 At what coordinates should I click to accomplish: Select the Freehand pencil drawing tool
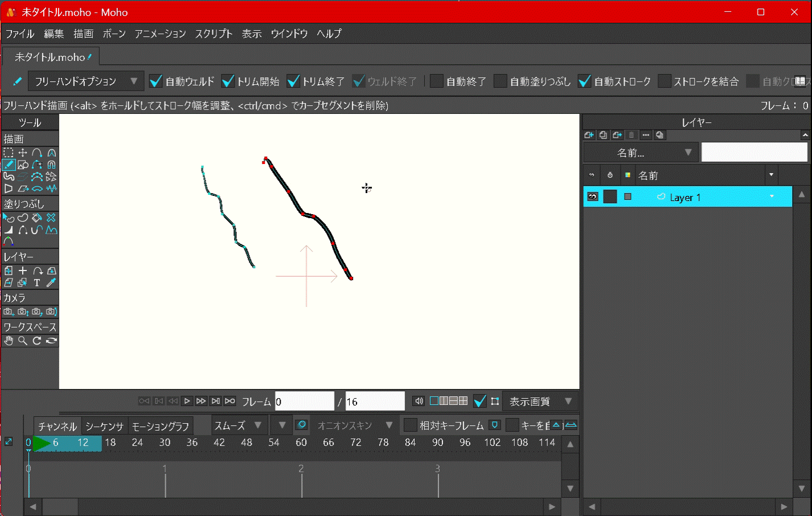click(x=9, y=165)
